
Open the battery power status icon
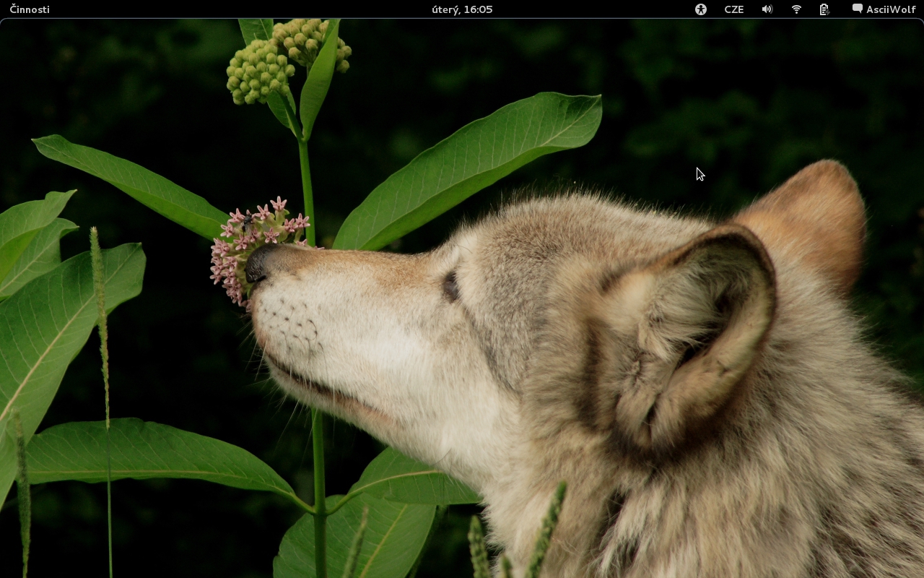tap(824, 9)
